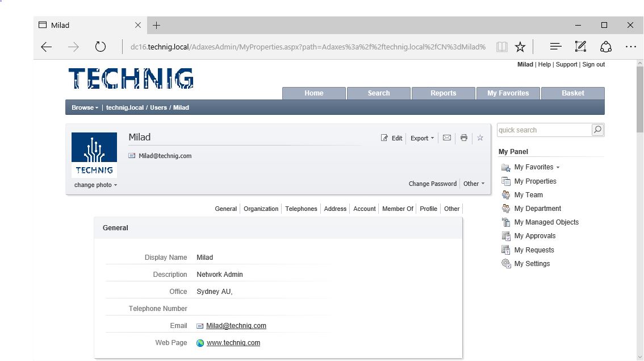Click the My Managed Objects icon
Image resolution: width=644 pixels, height=361 pixels.
click(x=505, y=222)
